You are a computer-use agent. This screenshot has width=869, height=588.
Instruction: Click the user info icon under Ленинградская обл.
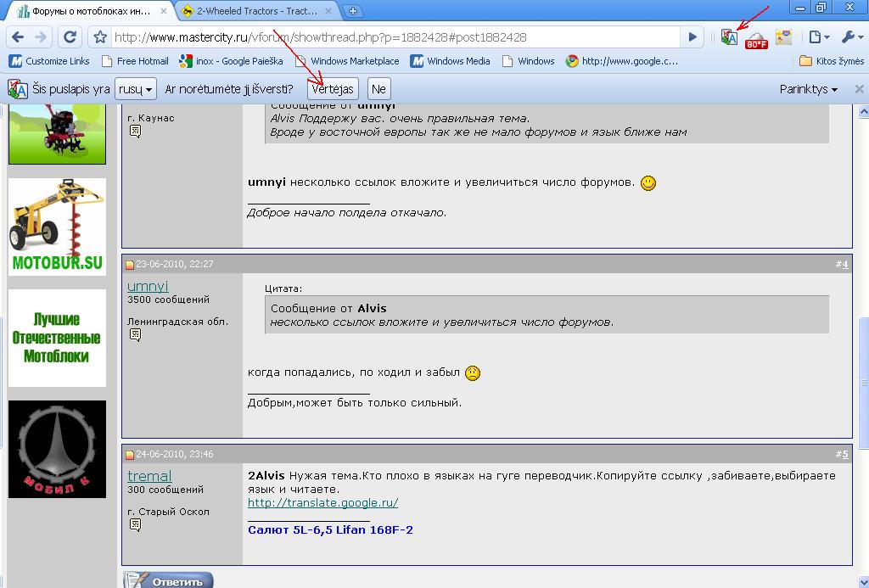(135, 335)
